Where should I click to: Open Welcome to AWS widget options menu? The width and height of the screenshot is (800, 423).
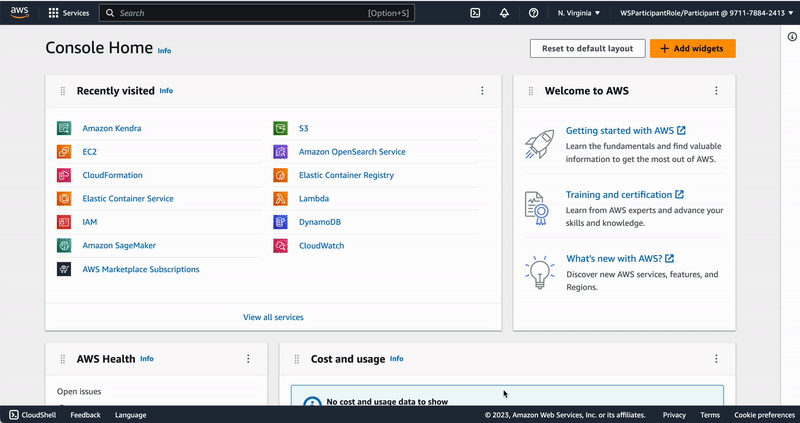coord(716,91)
